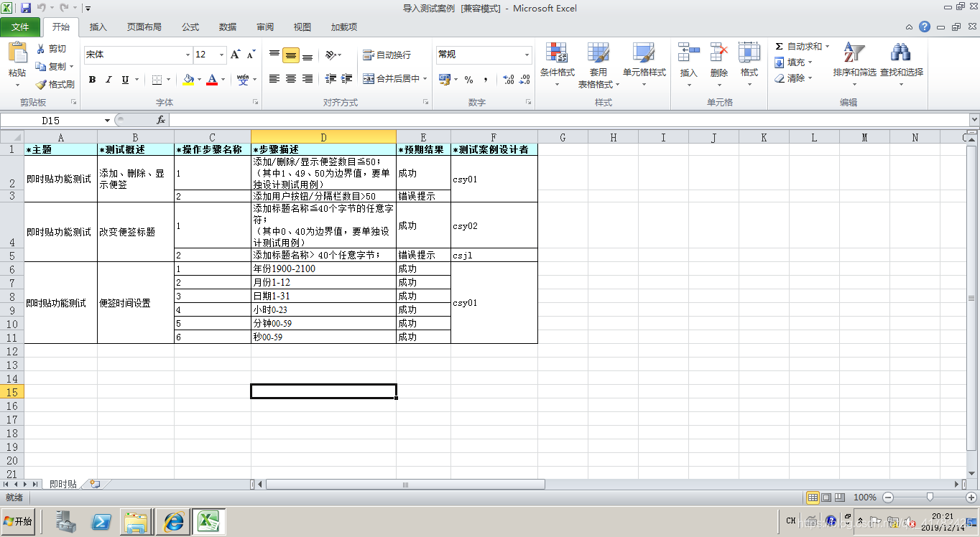Apply the red font color A
The width and height of the screenshot is (980, 537).
[x=212, y=80]
